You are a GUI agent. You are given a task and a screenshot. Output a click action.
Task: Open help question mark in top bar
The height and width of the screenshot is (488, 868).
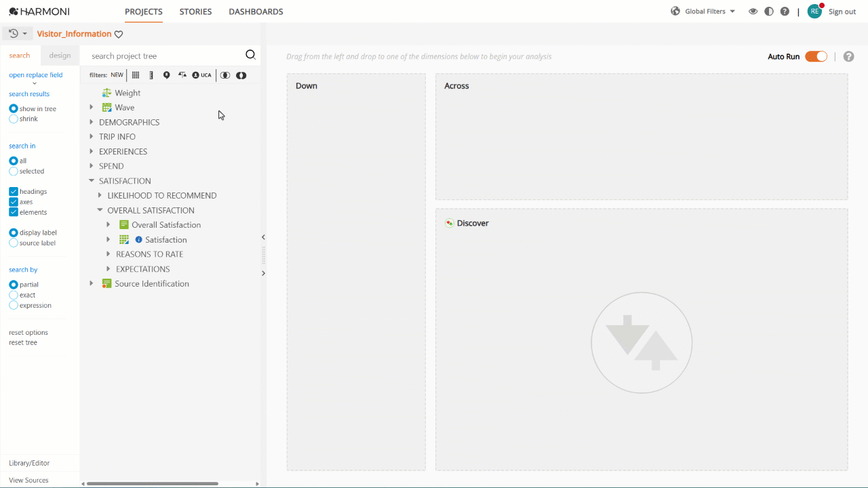(x=785, y=12)
